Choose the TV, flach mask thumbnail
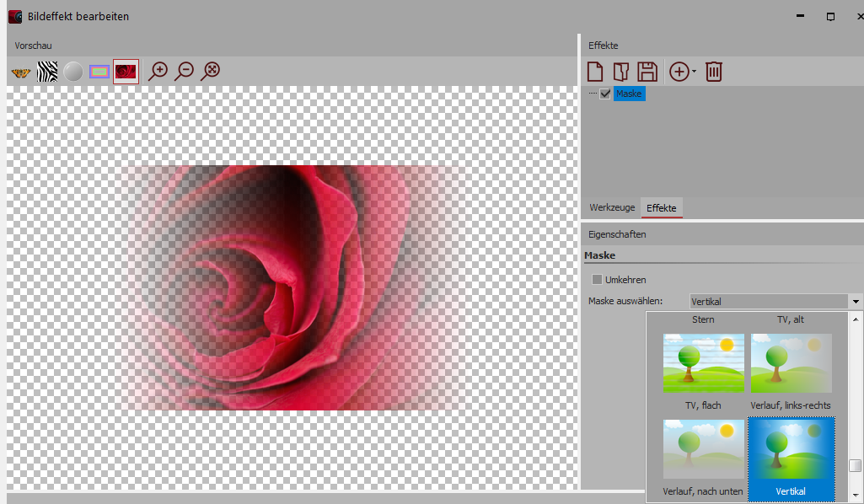 tap(704, 363)
